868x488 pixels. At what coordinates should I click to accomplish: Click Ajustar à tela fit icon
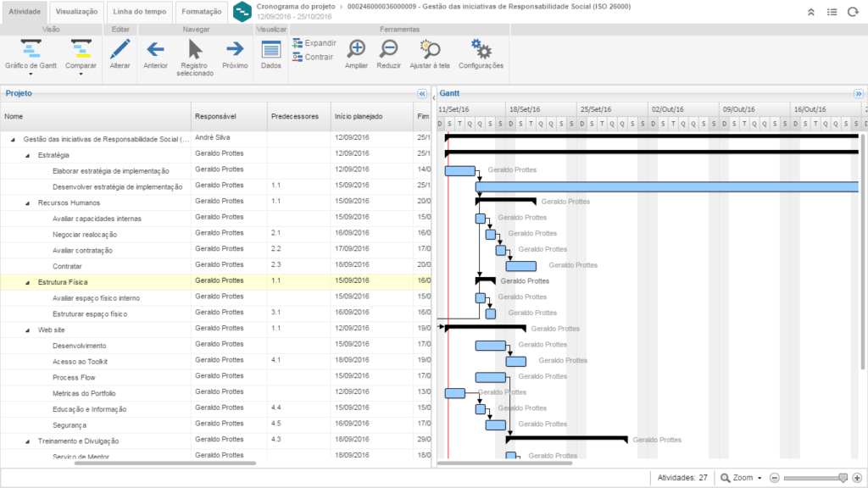click(x=430, y=49)
